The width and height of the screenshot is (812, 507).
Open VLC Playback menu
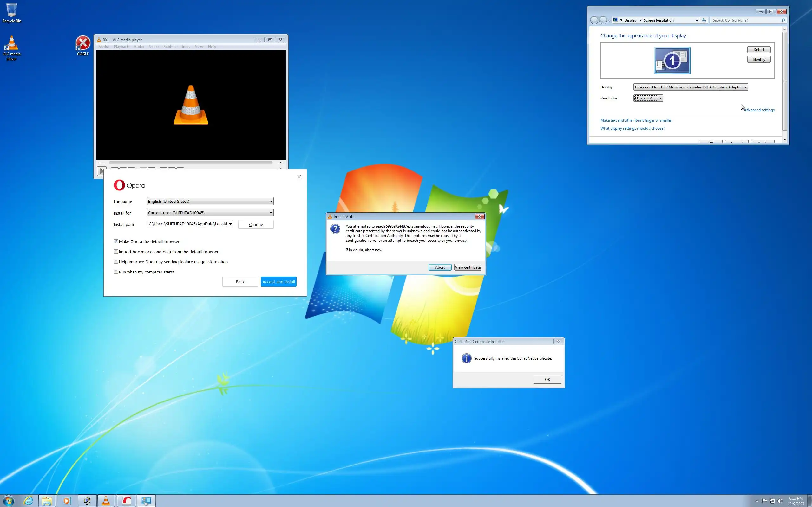point(121,47)
